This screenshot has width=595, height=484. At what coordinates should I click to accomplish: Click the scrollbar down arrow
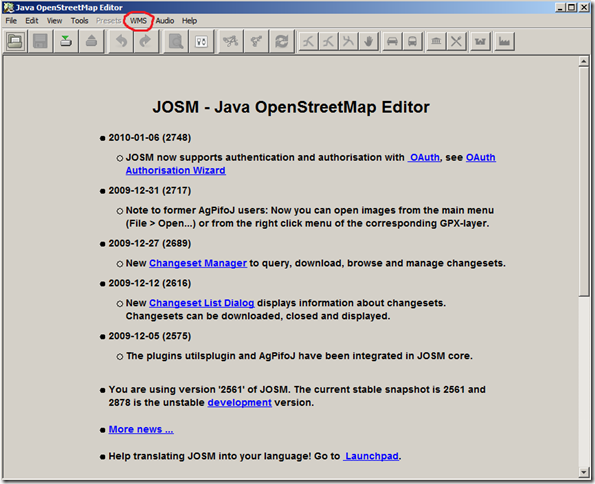click(x=584, y=472)
